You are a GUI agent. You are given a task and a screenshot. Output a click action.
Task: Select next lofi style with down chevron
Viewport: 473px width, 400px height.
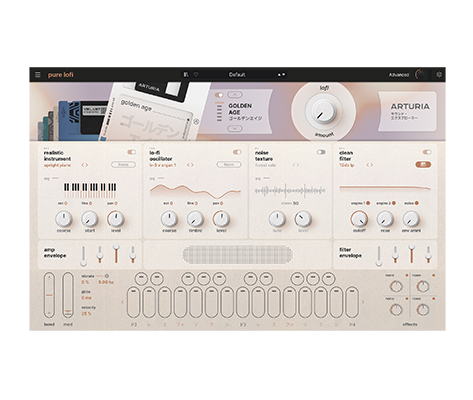[235, 128]
